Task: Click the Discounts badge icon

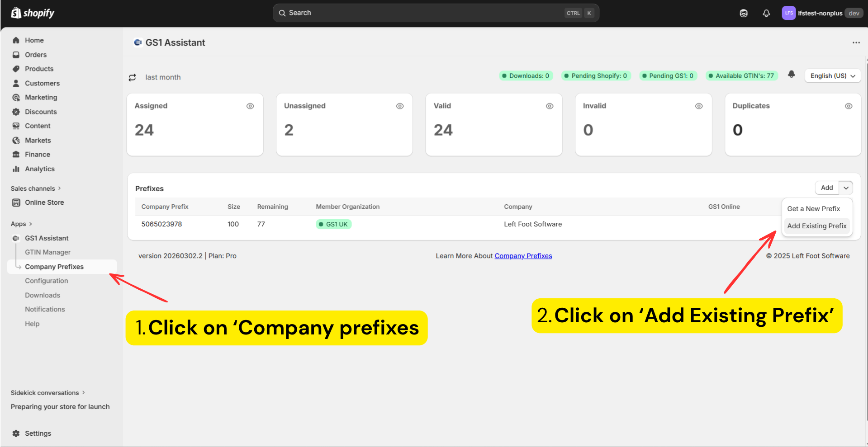Action: pyautogui.click(x=16, y=112)
